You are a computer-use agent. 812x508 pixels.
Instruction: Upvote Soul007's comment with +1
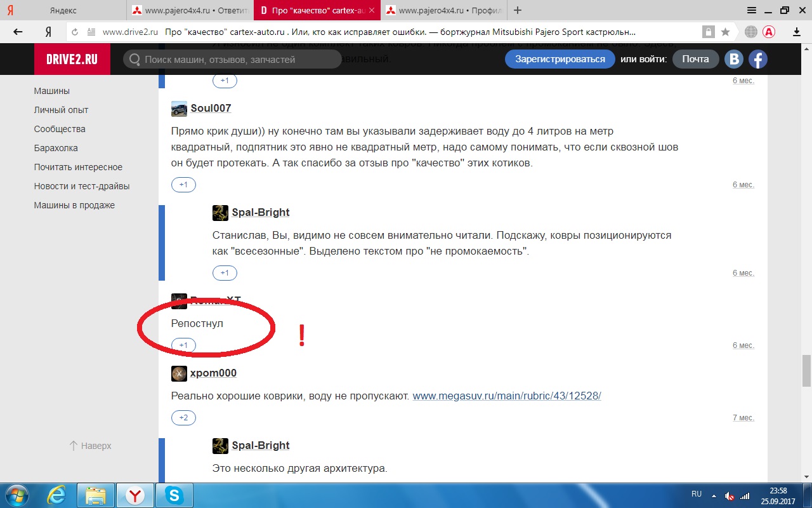[183, 185]
